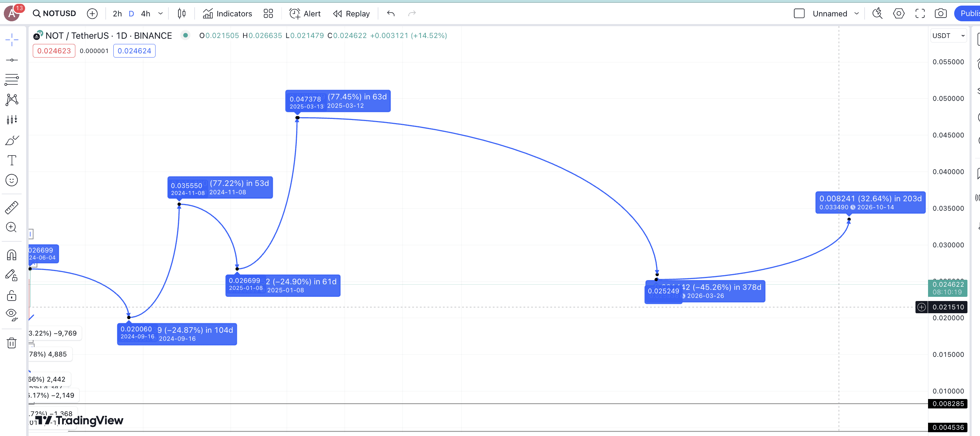Click the green market status dot

click(185, 35)
